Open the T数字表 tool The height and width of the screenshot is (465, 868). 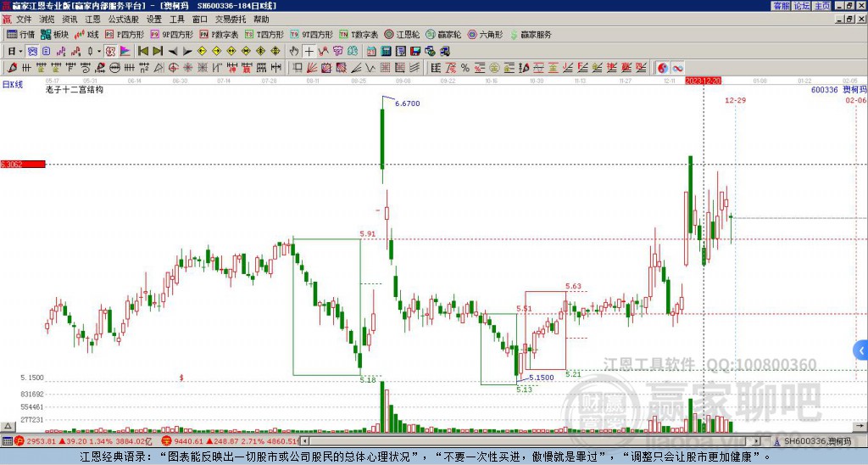(x=359, y=34)
